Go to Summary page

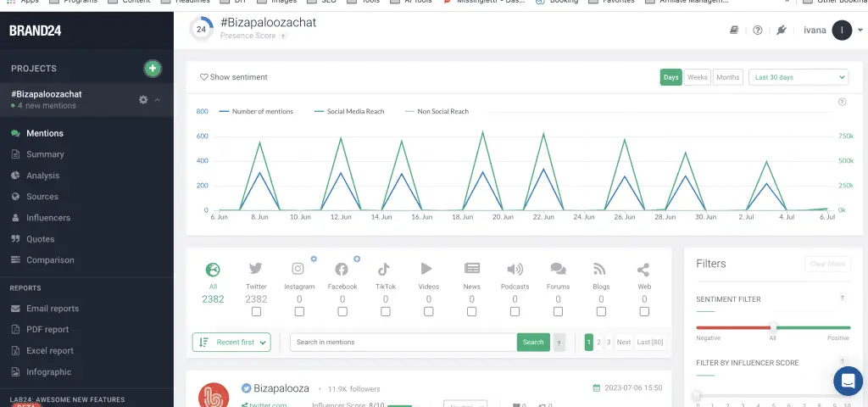(45, 154)
